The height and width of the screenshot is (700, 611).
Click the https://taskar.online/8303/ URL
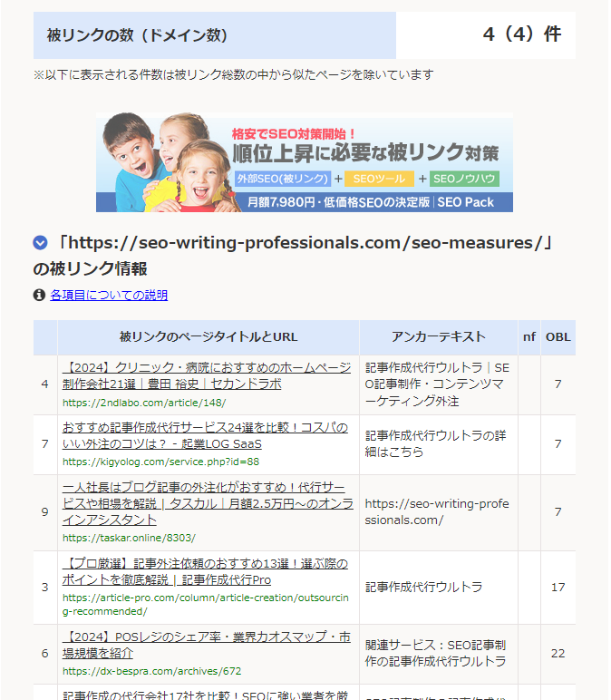pos(129,538)
